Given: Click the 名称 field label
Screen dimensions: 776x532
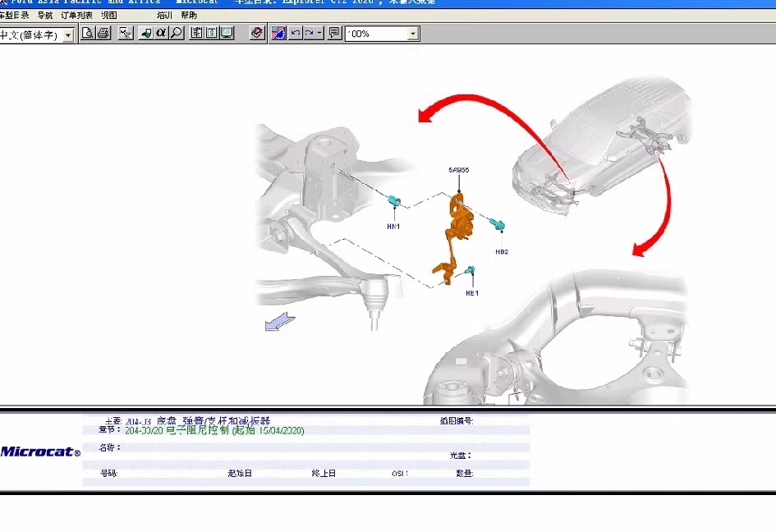Looking at the screenshot, I should [109, 448].
